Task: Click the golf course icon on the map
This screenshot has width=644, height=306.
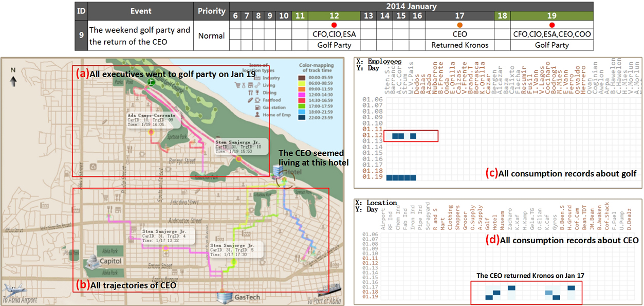Action: [x=151, y=82]
